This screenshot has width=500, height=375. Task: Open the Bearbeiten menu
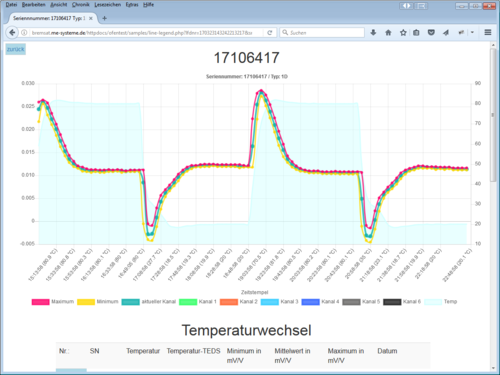click(33, 5)
